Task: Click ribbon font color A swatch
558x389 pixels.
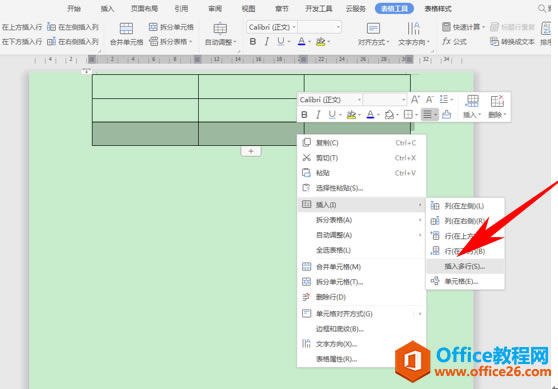Action: 301,42
